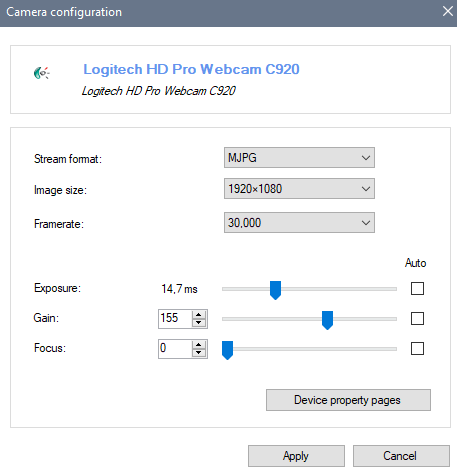Open the Framerate dropdown
Image resolution: width=457 pixels, height=470 pixels.
pos(299,222)
